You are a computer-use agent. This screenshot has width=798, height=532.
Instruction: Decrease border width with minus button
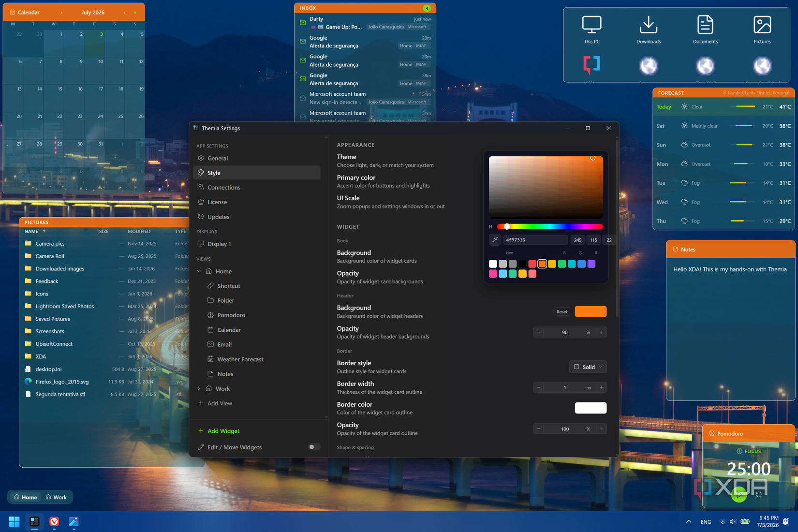tap(538, 387)
